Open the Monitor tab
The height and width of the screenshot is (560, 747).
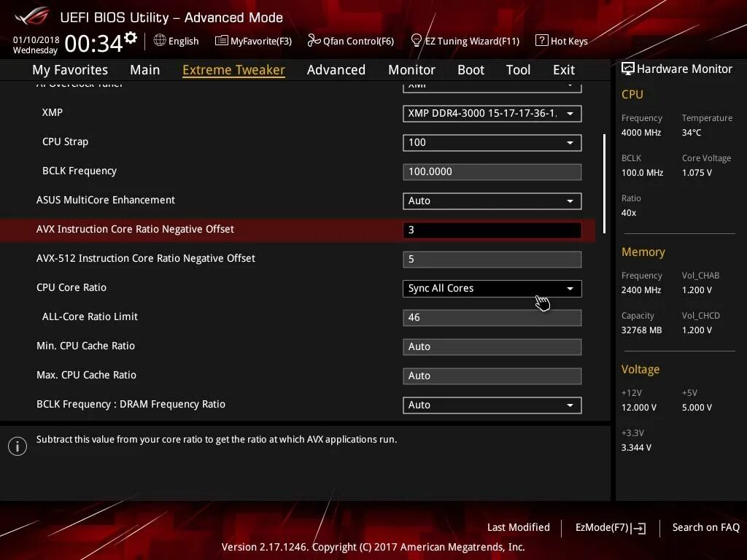(411, 70)
